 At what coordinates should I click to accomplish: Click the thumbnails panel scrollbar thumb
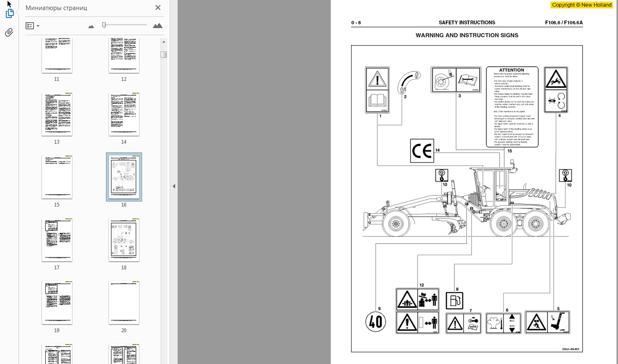pyautogui.click(x=163, y=55)
